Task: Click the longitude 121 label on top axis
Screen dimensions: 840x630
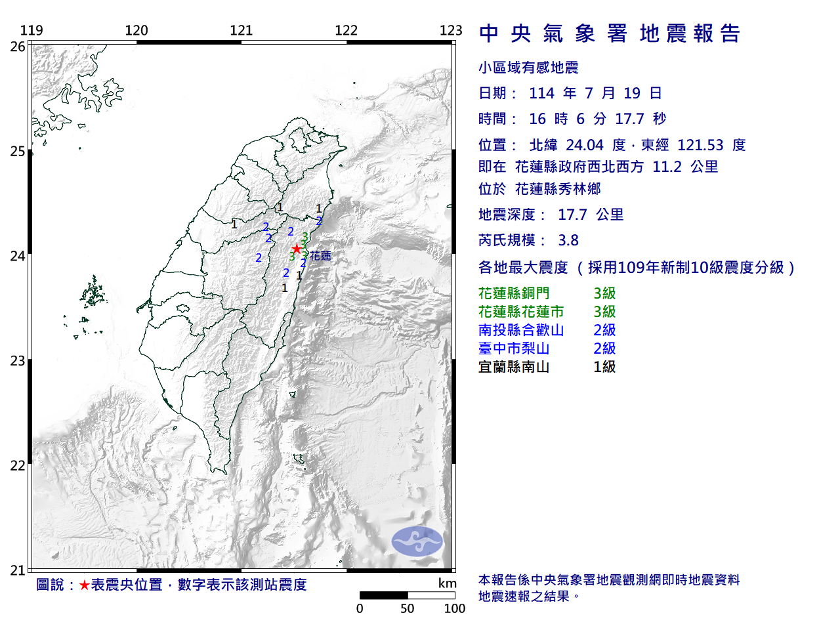Action: [241, 30]
